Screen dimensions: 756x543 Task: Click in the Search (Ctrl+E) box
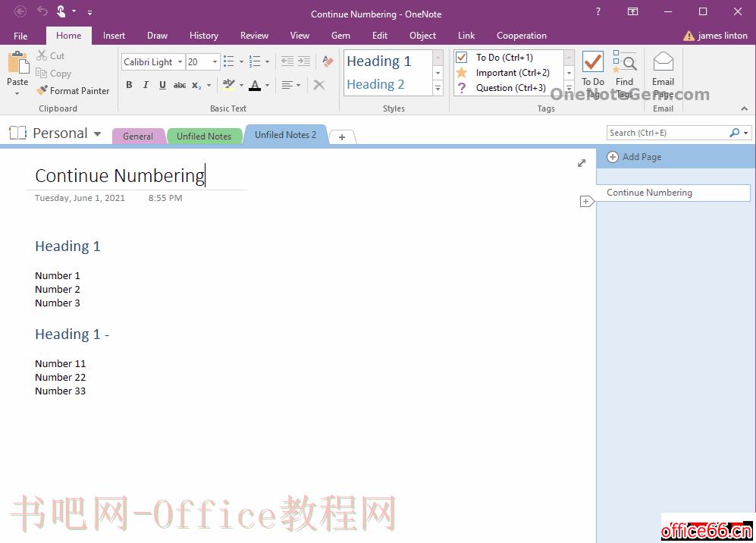point(668,133)
